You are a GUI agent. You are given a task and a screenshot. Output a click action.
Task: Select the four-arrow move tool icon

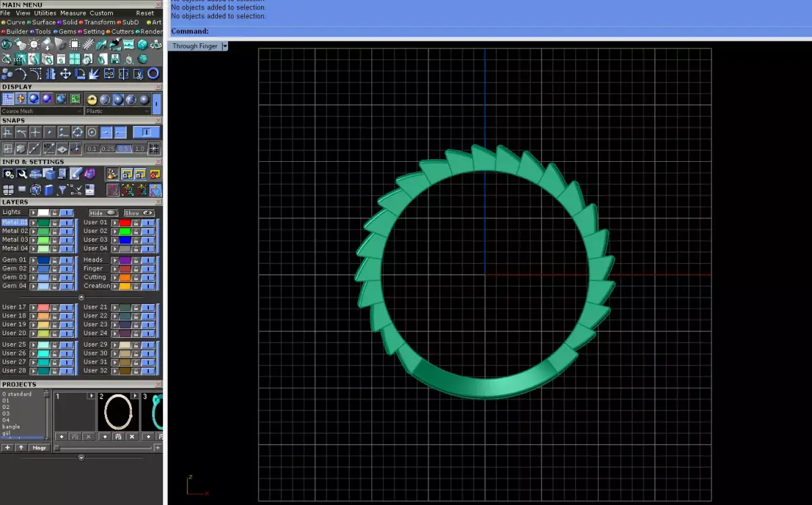pos(66,74)
